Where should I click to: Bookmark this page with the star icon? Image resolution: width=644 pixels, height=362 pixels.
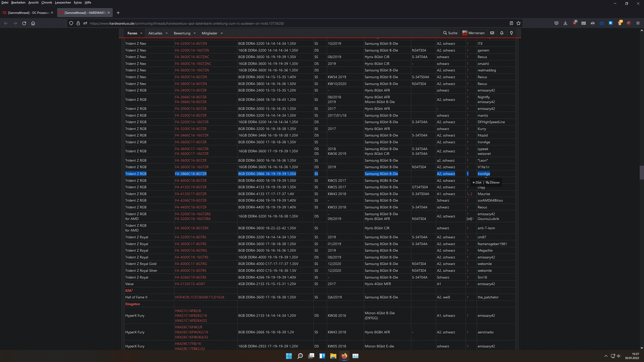click(x=518, y=23)
